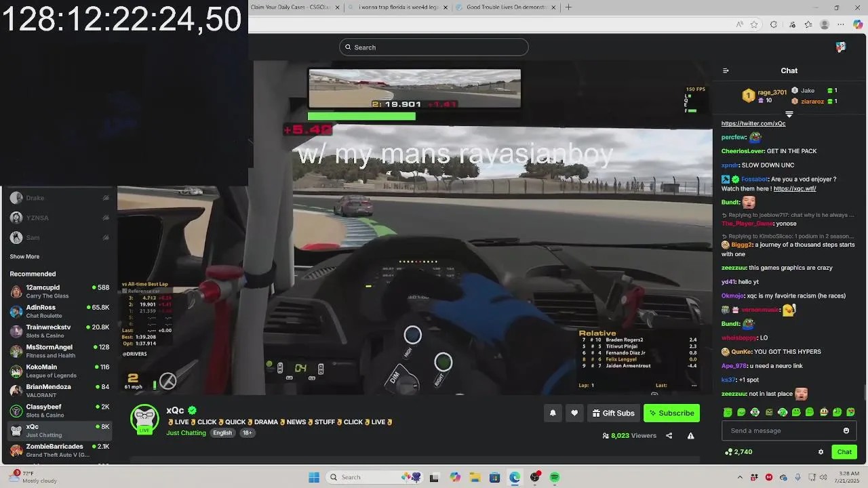Open the browser extensions icon

pos(774,24)
